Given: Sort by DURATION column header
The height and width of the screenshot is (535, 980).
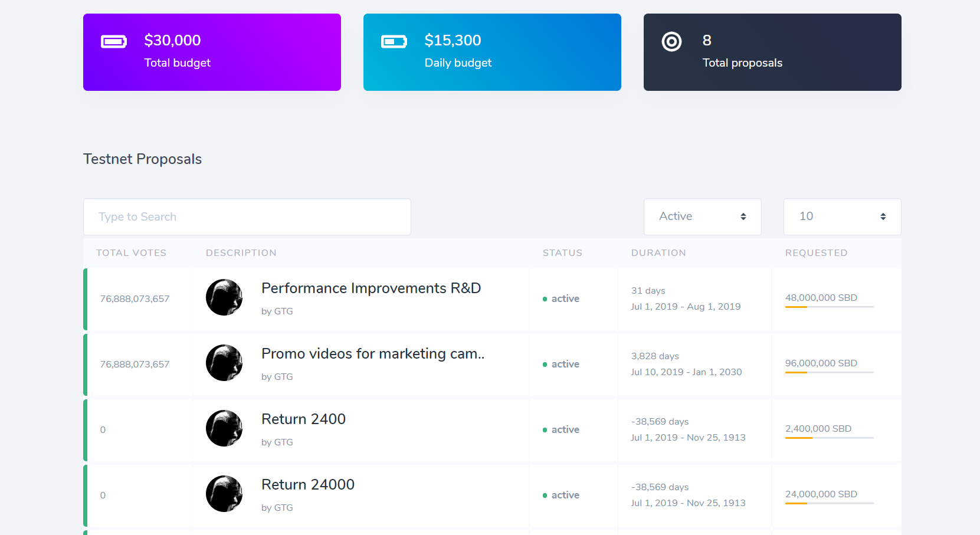Looking at the screenshot, I should point(658,252).
